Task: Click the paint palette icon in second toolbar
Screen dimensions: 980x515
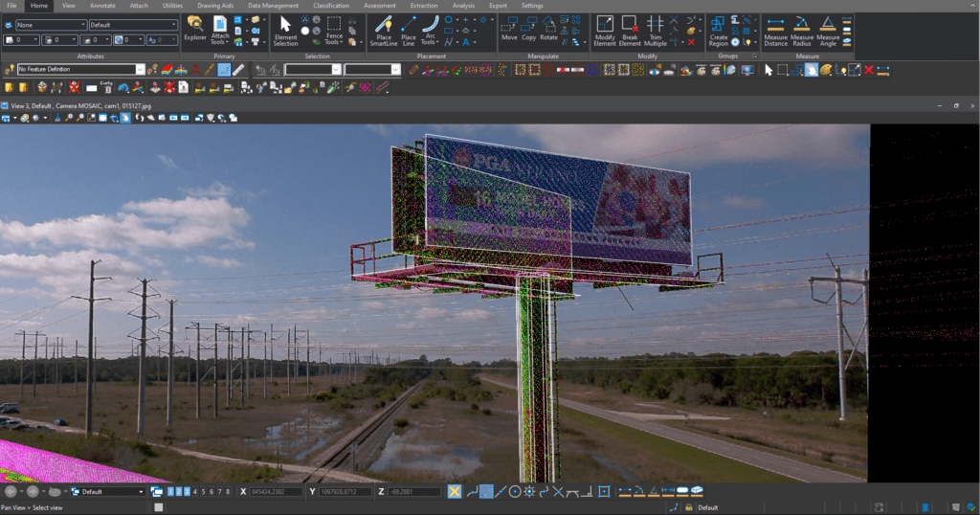Action: (x=826, y=70)
